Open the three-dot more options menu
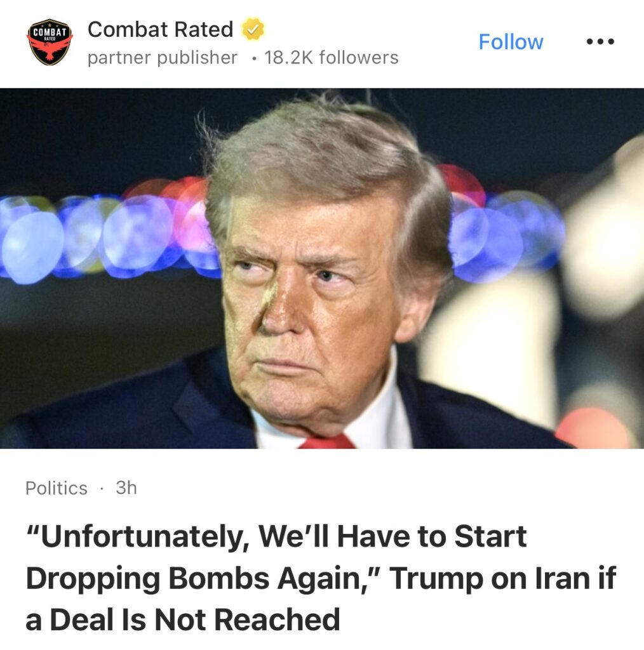Image resolution: width=644 pixels, height=650 pixels. (600, 41)
